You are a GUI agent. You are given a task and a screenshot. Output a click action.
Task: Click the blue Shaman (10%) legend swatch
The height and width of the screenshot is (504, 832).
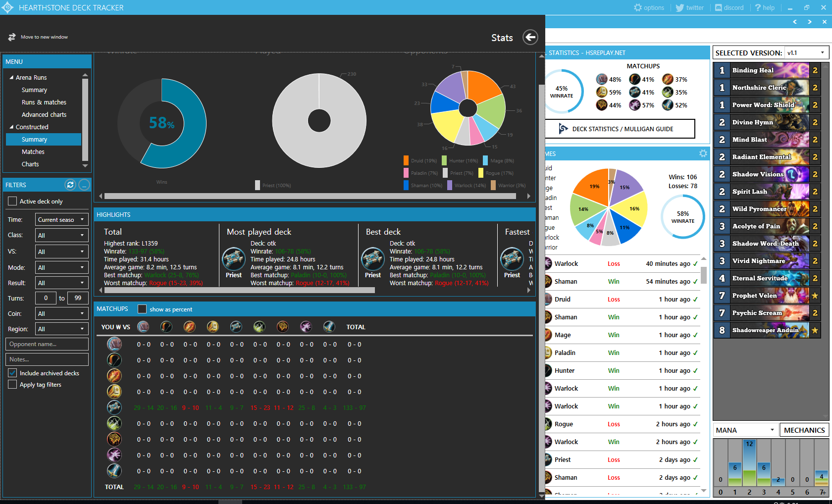pos(406,185)
